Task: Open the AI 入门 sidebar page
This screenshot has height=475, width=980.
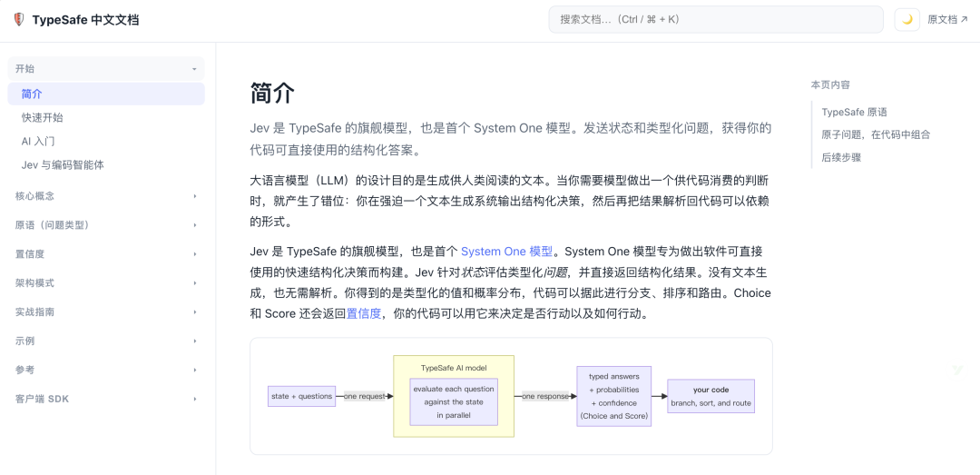Action: click(38, 142)
